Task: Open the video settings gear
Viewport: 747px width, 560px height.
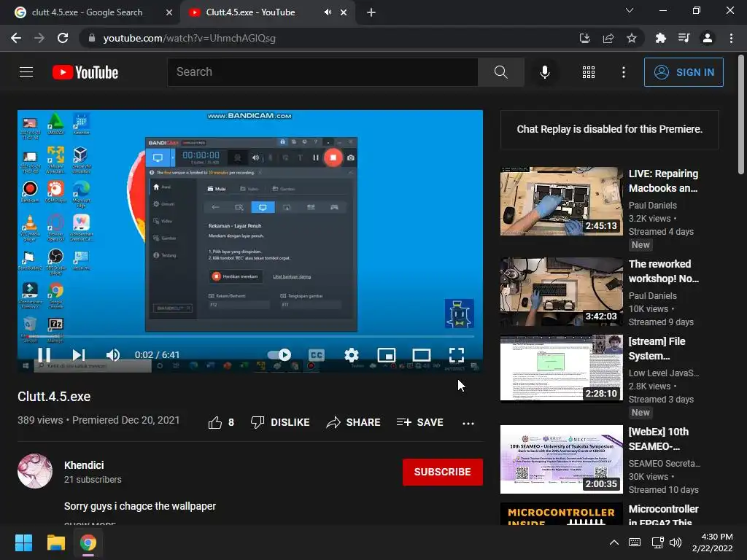Action: [x=352, y=355]
